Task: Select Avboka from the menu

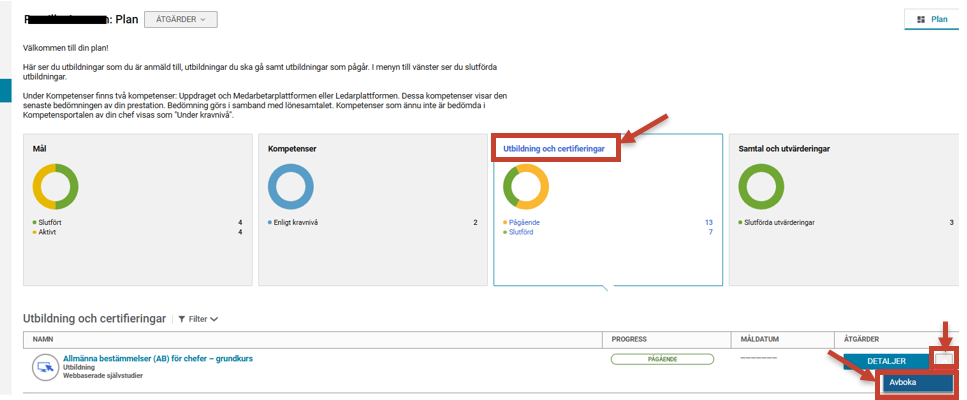Action: (918, 383)
